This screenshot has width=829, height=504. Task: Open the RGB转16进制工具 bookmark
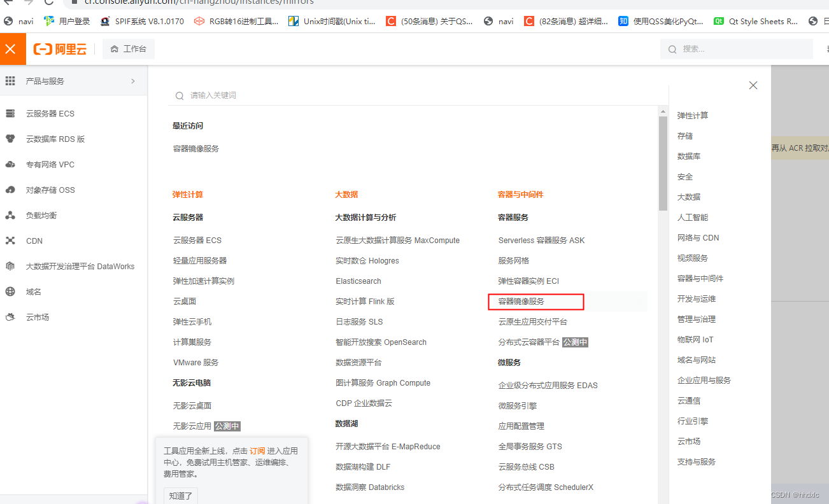(x=236, y=21)
